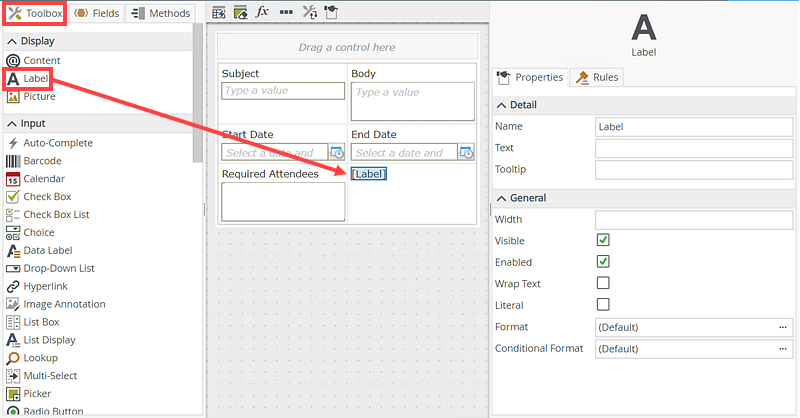Collapse the Detail properties section
The image size is (800, 418).
pyautogui.click(x=501, y=105)
